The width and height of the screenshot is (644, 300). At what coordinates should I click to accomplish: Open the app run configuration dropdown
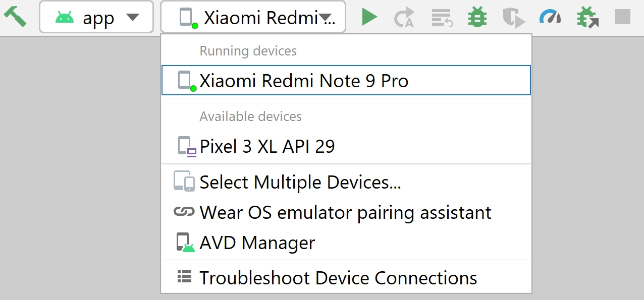[96, 17]
